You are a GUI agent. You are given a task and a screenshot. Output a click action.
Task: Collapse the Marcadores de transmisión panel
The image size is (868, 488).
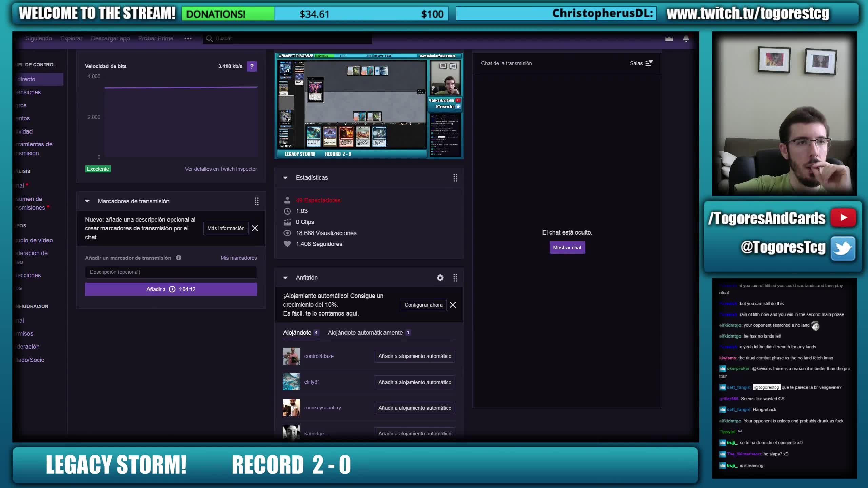click(x=87, y=201)
